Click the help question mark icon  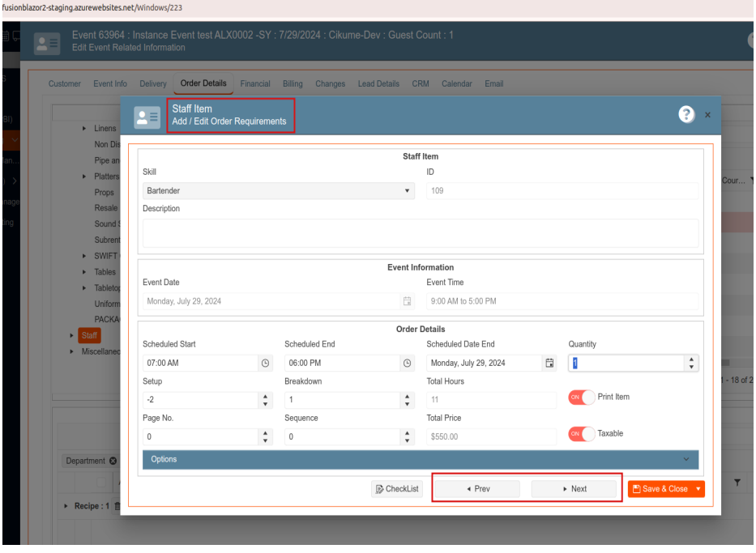[x=686, y=115]
